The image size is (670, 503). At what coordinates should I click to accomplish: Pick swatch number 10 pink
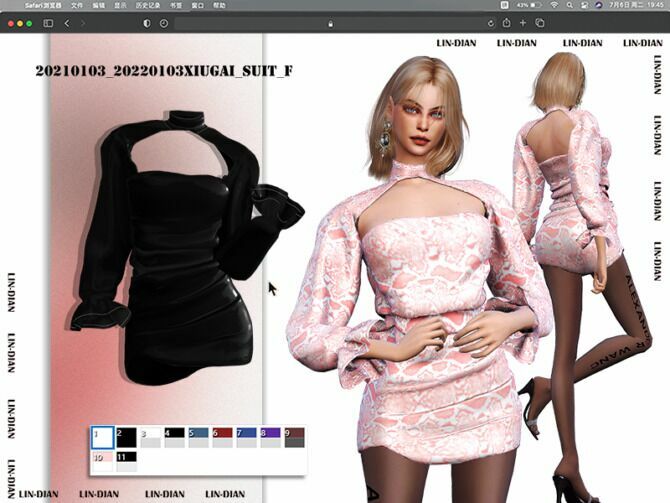click(103, 462)
